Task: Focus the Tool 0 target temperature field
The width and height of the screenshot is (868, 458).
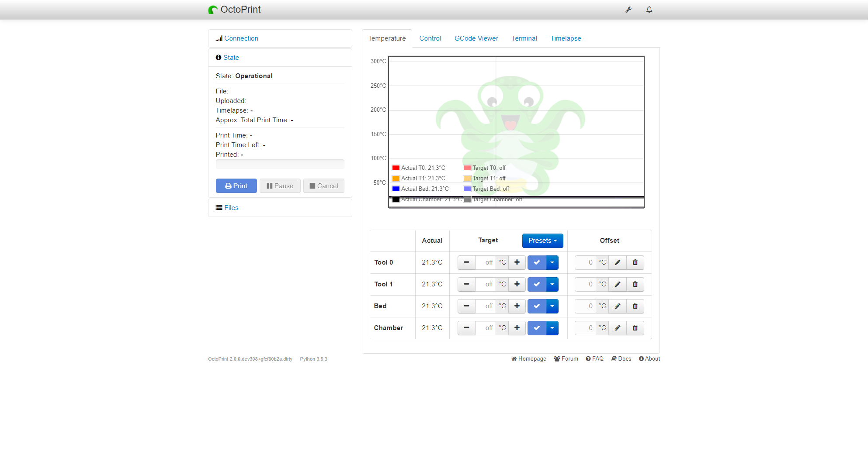Action: click(486, 262)
